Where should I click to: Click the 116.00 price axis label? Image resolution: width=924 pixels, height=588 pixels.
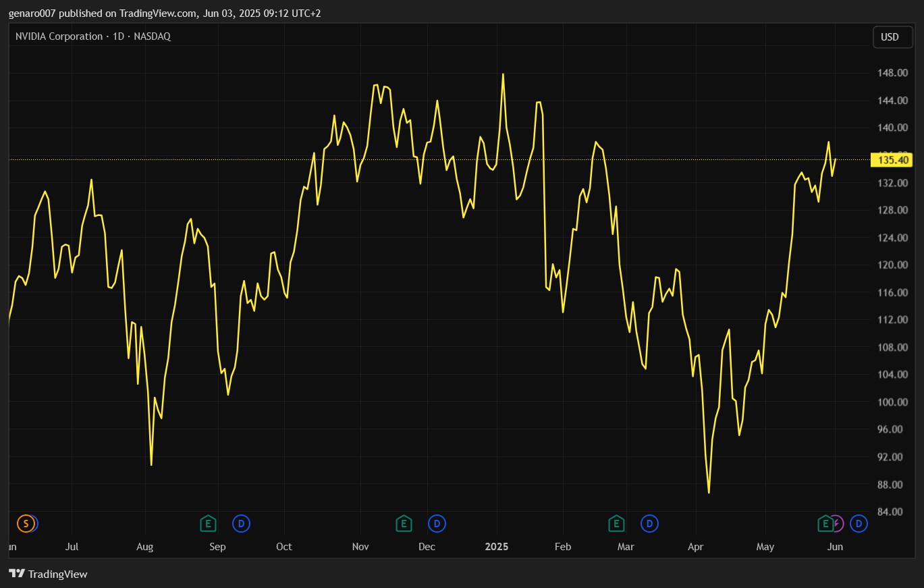click(892, 292)
